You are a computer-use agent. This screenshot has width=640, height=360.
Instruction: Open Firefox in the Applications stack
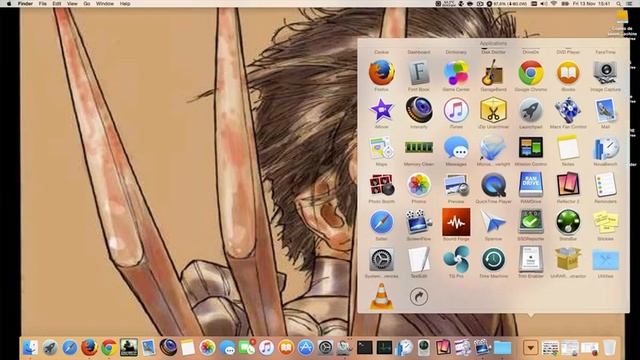coord(381,73)
